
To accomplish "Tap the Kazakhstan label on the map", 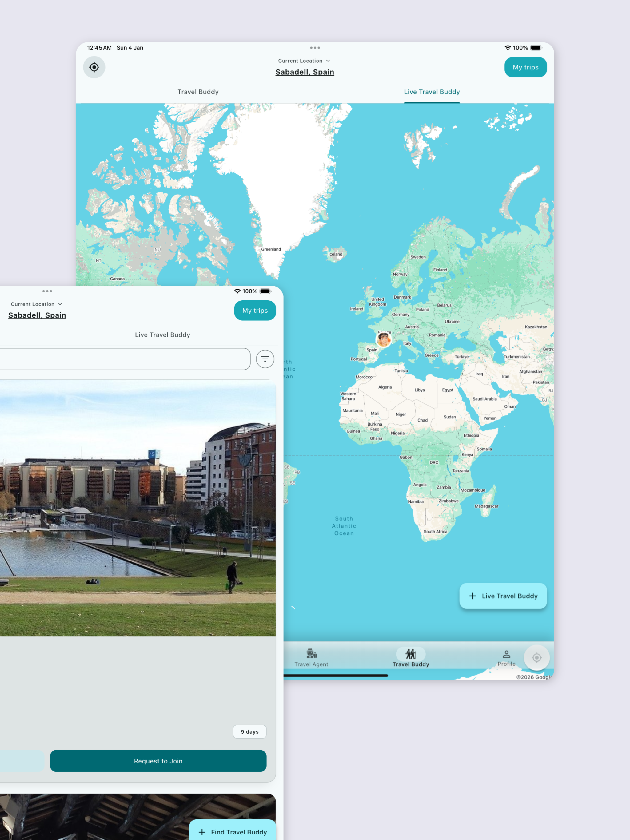I will [536, 327].
